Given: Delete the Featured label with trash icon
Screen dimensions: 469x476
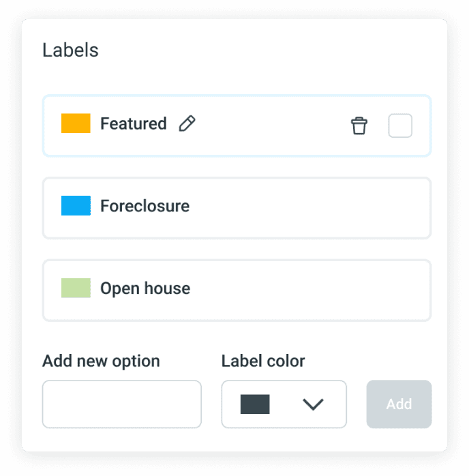Looking at the screenshot, I should (x=359, y=125).
